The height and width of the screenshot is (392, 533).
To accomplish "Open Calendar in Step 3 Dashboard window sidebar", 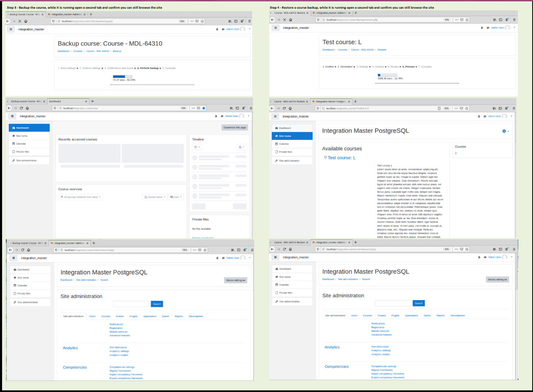I will click(x=29, y=144).
